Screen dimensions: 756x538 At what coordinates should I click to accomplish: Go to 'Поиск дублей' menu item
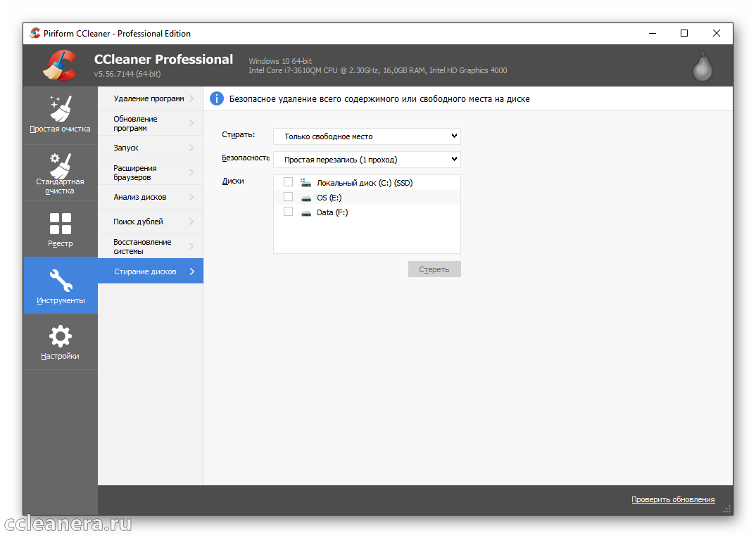(x=150, y=222)
